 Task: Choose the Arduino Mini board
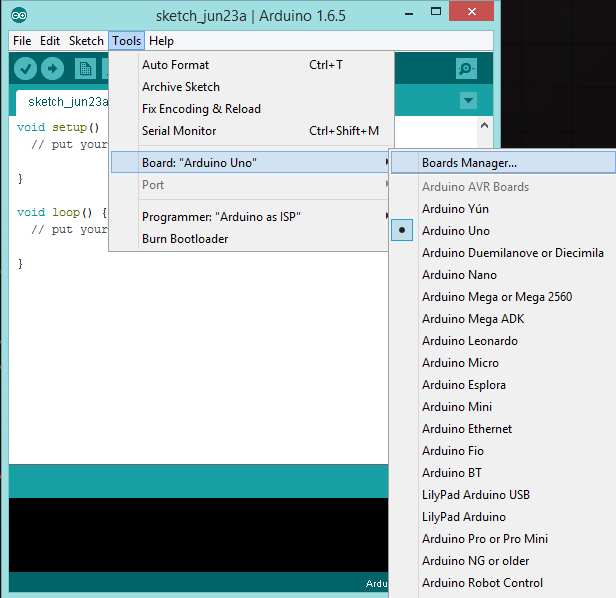click(503, 407)
